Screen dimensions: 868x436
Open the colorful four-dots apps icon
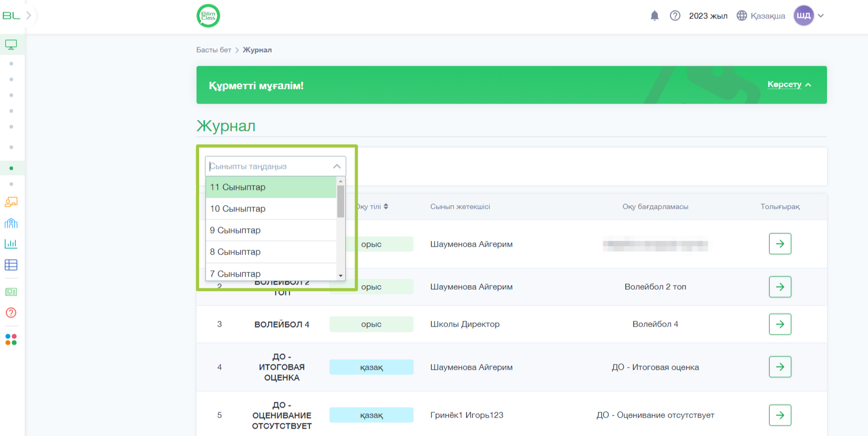tap(11, 340)
